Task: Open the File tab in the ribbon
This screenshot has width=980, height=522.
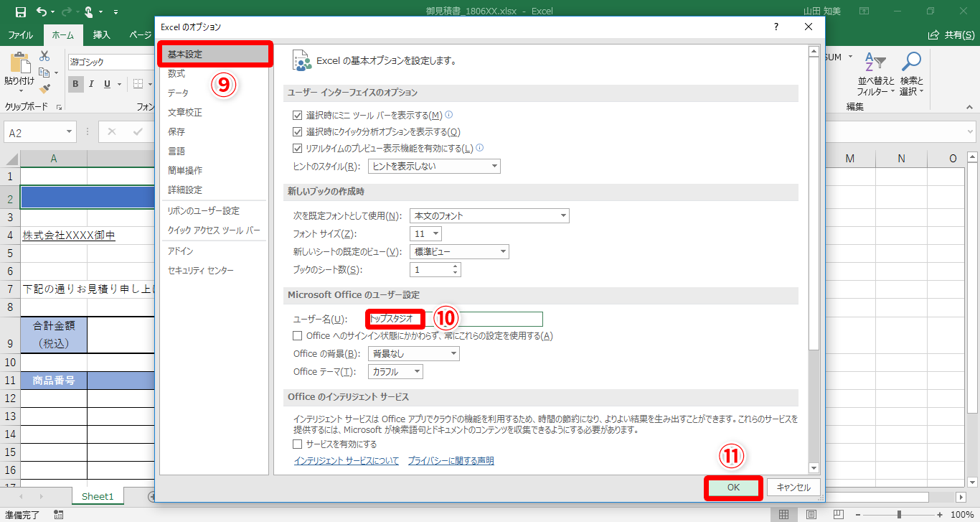Action: click(20, 34)
